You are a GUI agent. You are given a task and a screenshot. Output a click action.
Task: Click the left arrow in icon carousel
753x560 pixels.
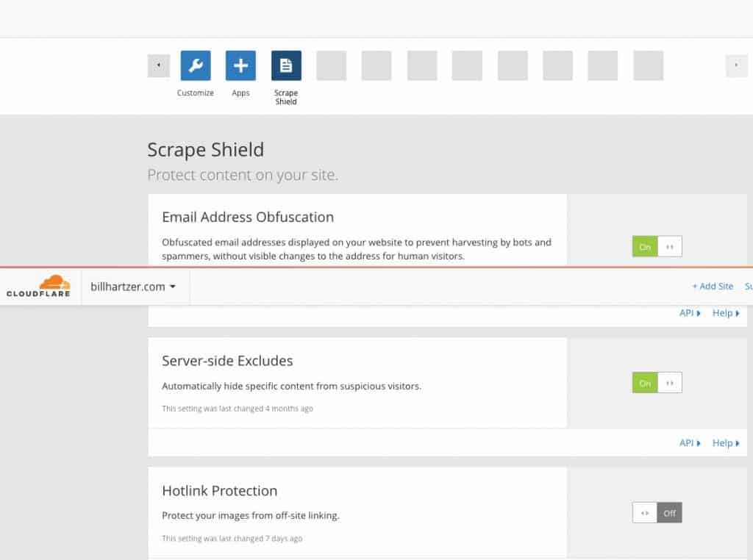(159, 65)
